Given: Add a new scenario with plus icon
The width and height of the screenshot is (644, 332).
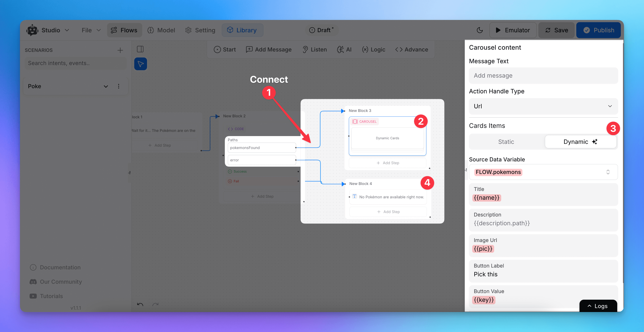Looking at the screenshot, I should point(120,50).
